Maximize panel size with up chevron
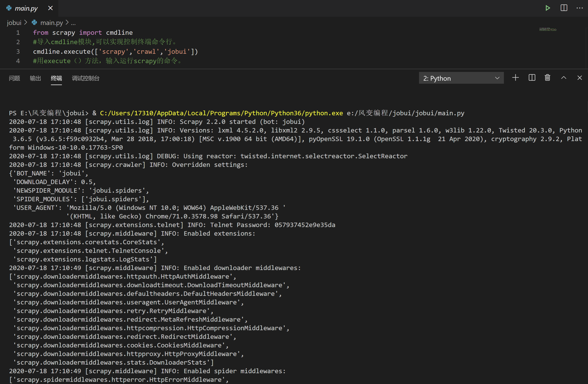The image size is (588, 384). coord(564,78)
